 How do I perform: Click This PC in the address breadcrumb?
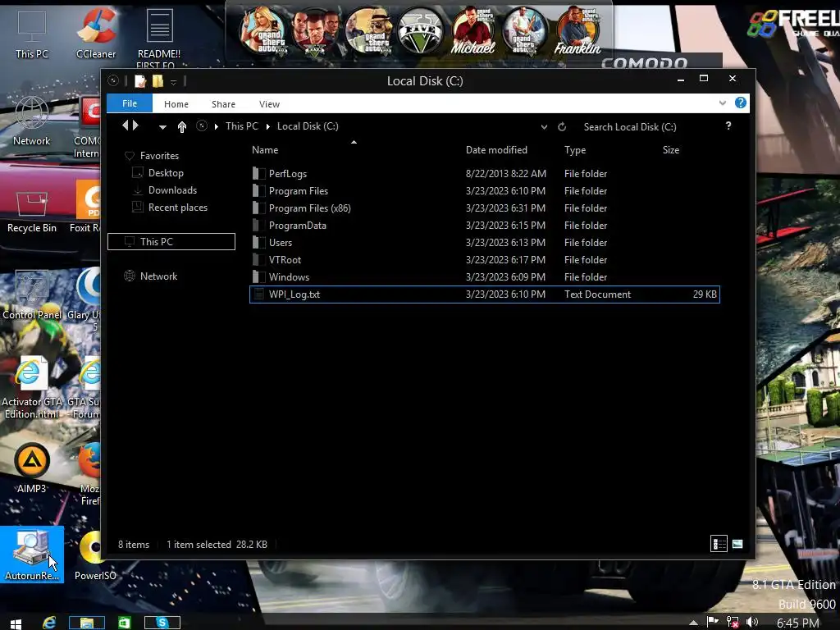pos(242,126)
